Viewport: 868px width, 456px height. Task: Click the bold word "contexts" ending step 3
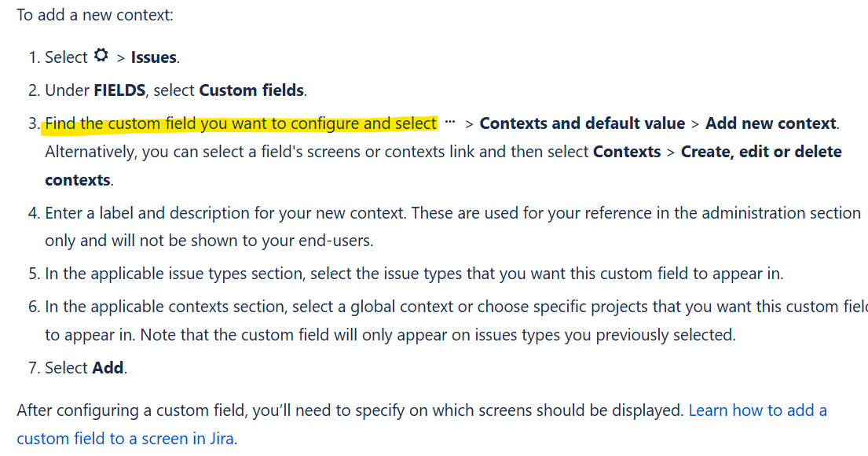point(78,180)
